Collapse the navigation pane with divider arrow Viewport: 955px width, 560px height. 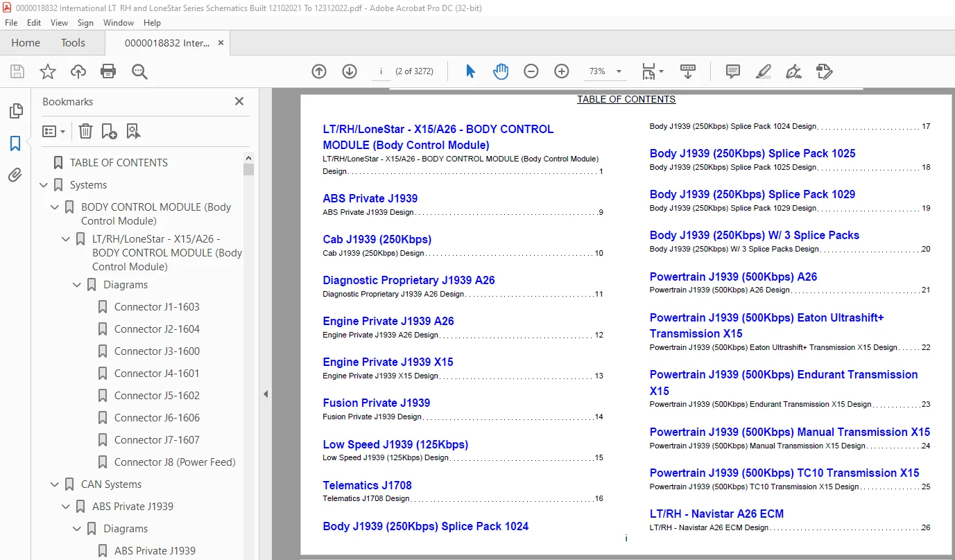pos(265,394)
